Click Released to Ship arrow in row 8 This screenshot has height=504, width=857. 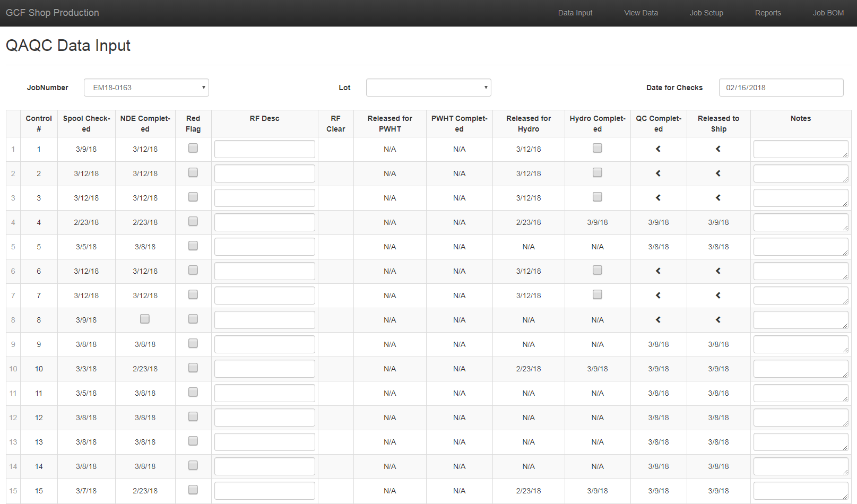pos(718,320)
